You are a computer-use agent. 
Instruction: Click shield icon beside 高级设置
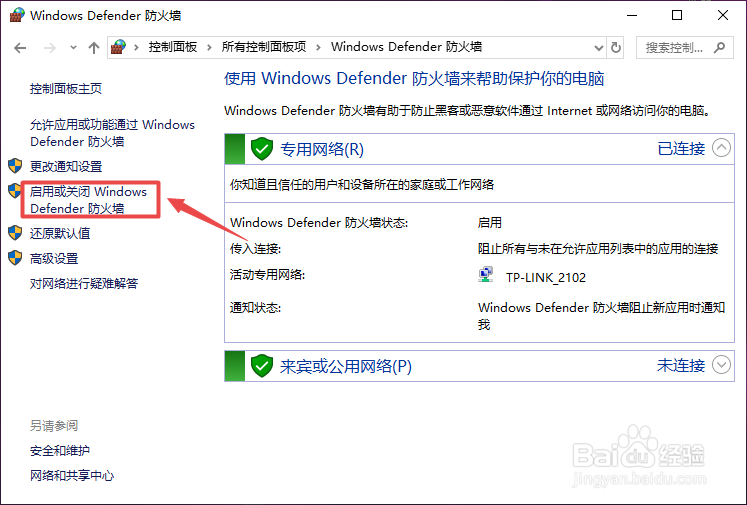[x=15, y=258]
